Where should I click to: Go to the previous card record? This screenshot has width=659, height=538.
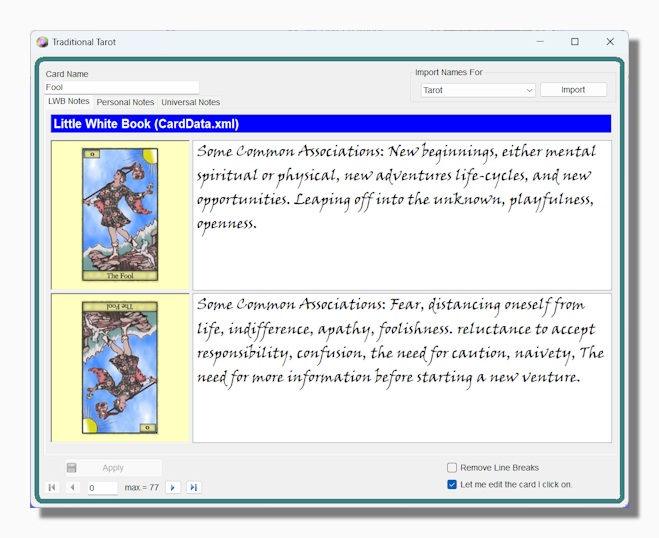tap(73, 487)
